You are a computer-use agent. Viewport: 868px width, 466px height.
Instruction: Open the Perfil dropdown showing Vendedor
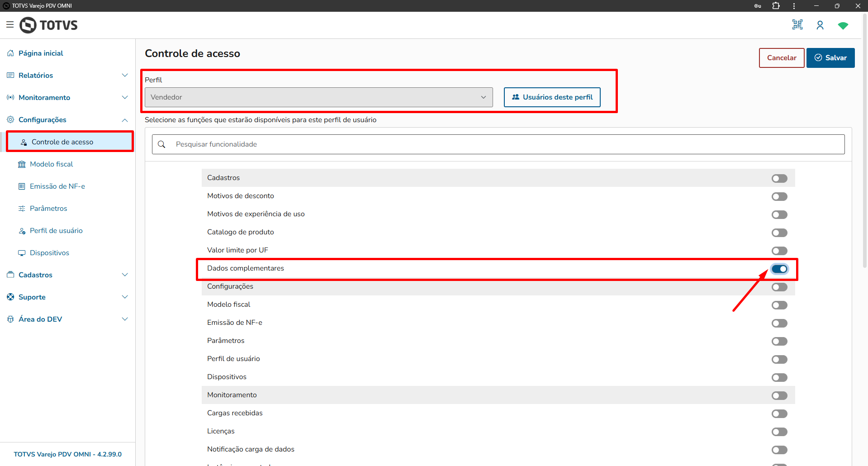[318, 97]
